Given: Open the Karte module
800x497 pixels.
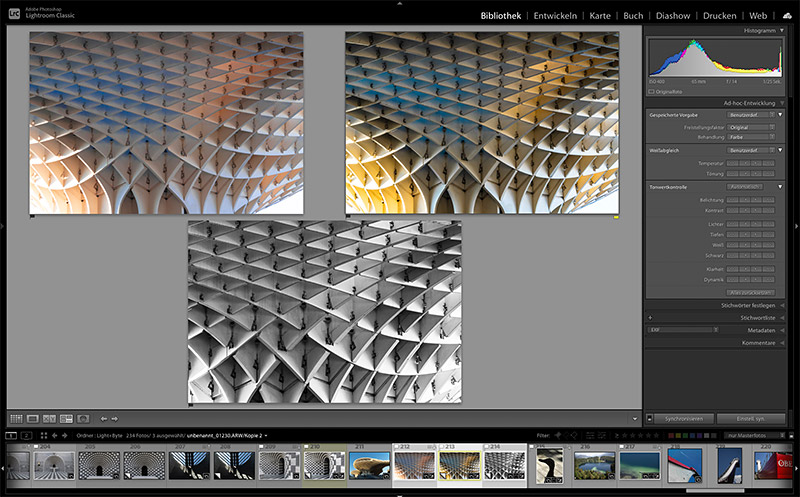Looking at the screenshot, I should click(600, 16).
